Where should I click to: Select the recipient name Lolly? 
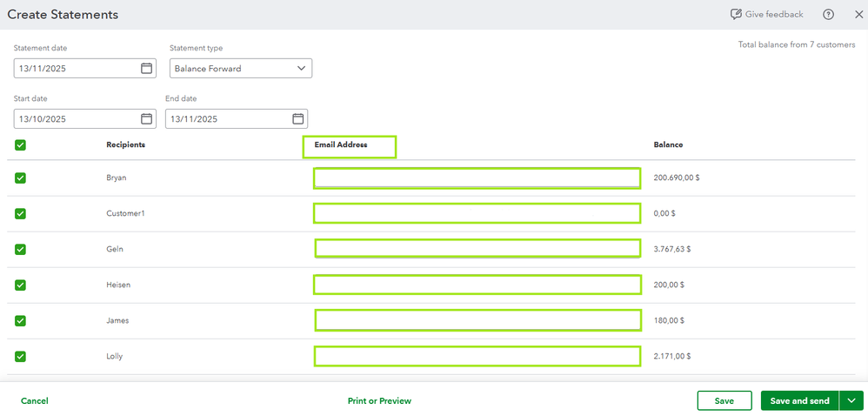tap(114, 356)
